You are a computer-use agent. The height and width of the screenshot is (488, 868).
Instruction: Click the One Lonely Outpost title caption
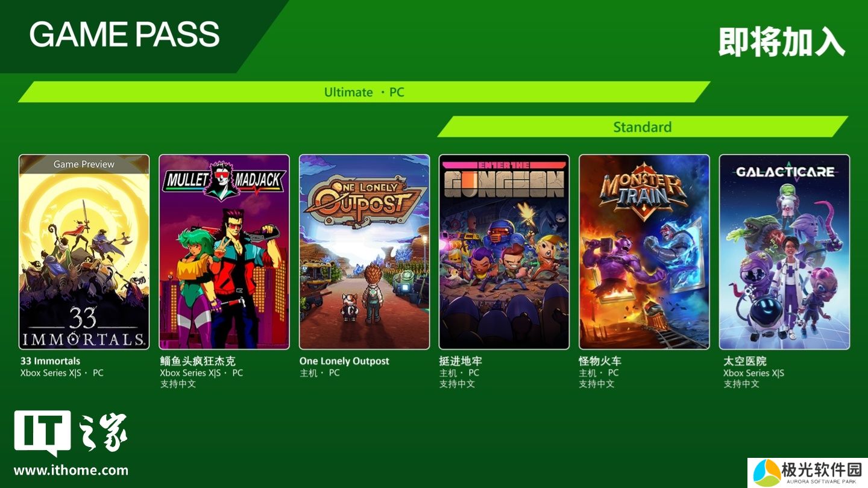(x=344, y=361)
